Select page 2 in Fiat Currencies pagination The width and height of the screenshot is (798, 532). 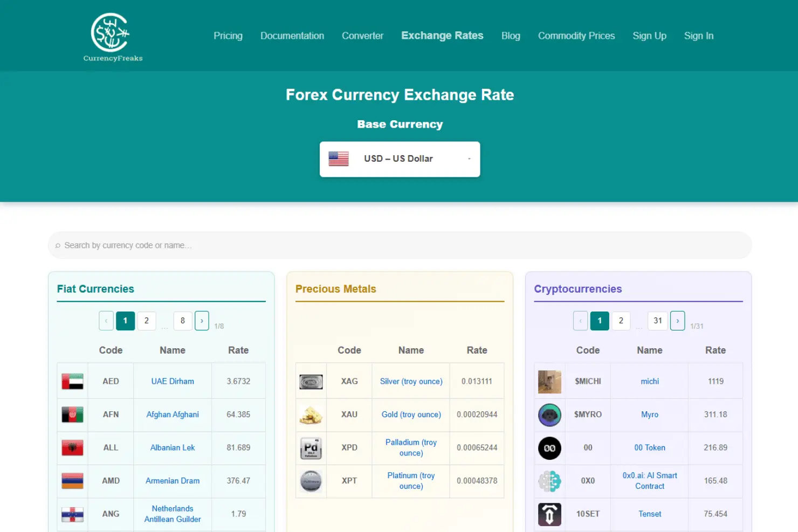tap(147, 321)
